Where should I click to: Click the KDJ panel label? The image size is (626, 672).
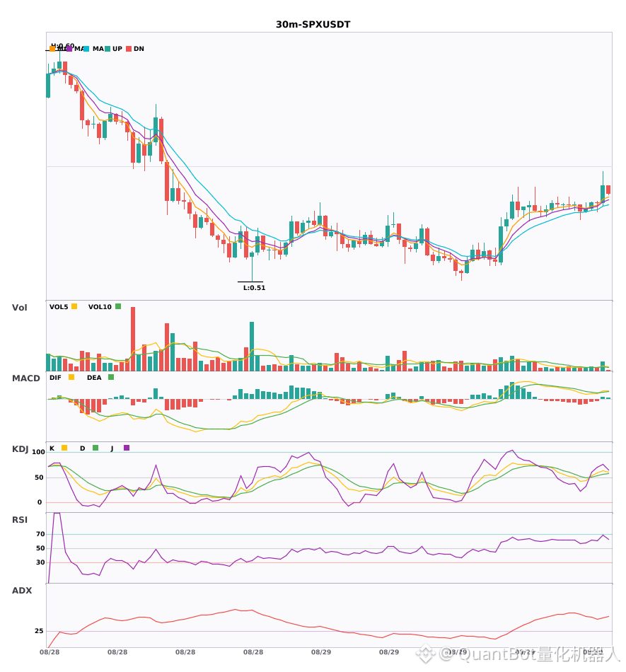click(20, 449)
